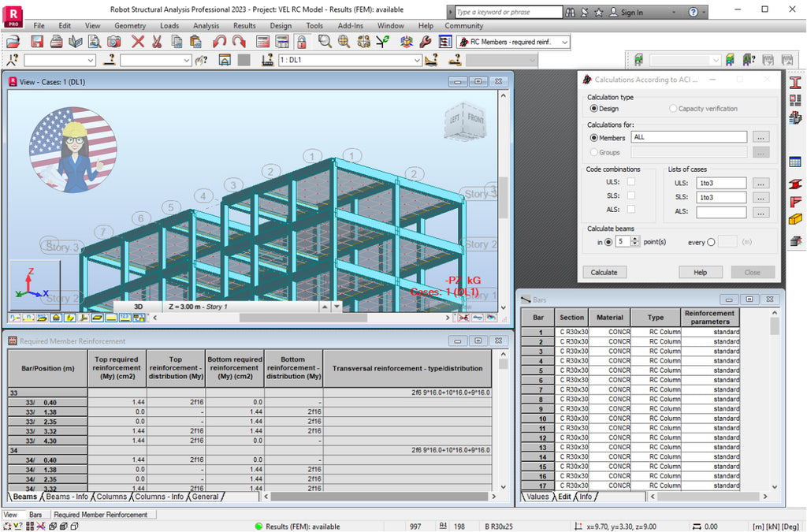This screenshot has width=807, height=532.
Task: Click the ULS cases field containing 1to3
Action: pos(720,182)
